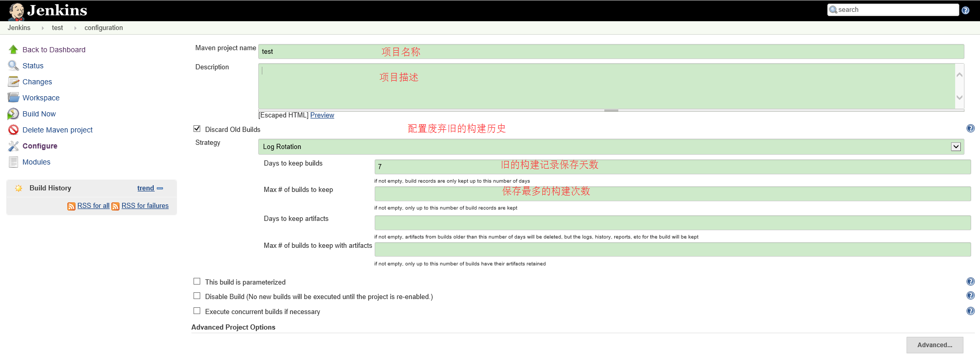980x357 pixels.
Task: Click the Jenkins butler logo icon
Action: (x=16, y=11)
